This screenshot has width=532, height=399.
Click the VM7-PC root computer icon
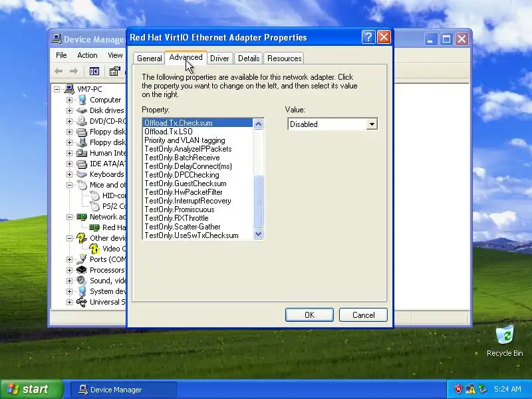(69, 89)
